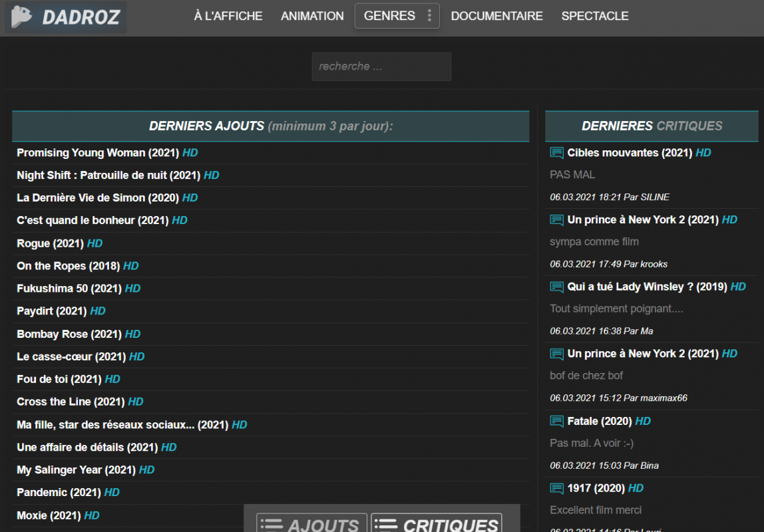
Task: Click comment icon beside Fatale (2020)
Action: click(x=556, y=421)
